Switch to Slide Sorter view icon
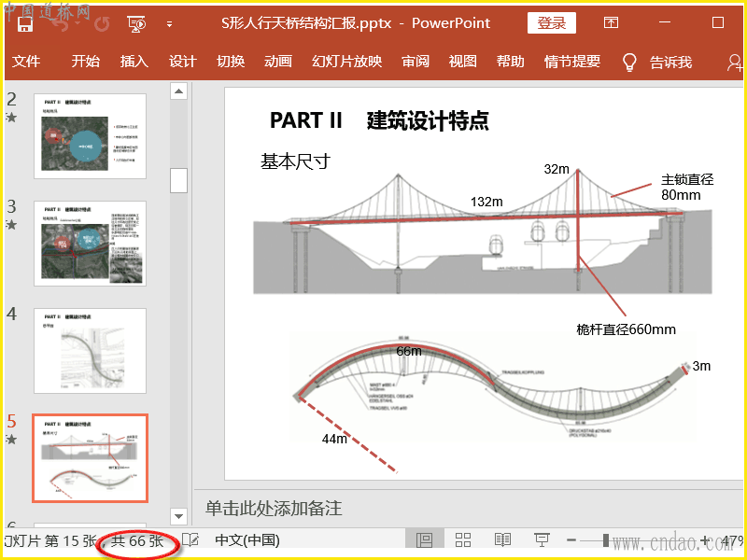The height and width of the screenshot is (560, 747). [463, 540]
